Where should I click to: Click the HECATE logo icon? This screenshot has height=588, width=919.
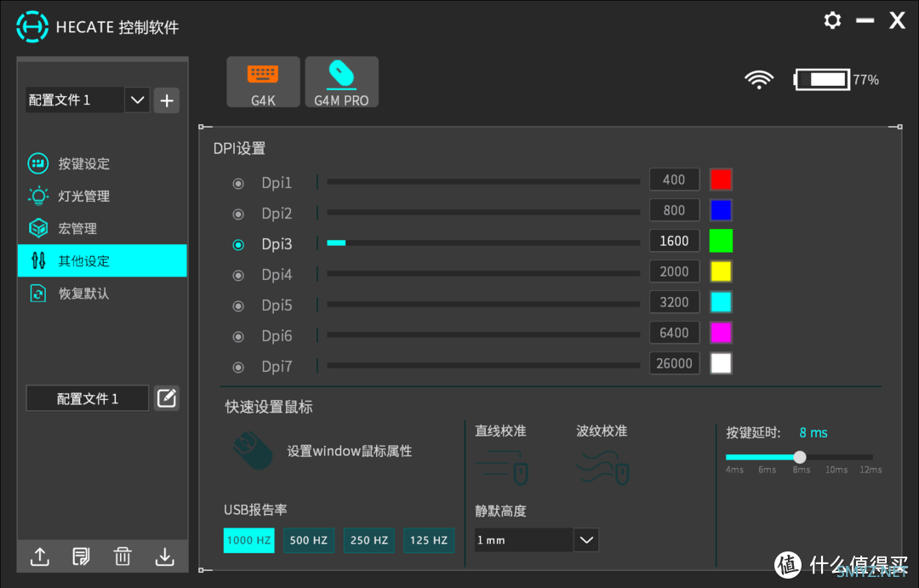32,27
